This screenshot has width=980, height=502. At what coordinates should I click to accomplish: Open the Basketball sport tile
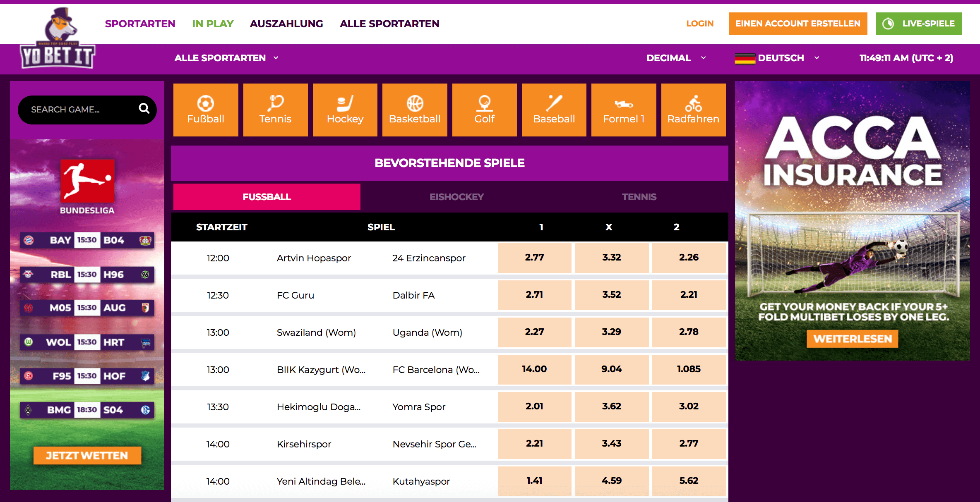click(x=415, y=110)
